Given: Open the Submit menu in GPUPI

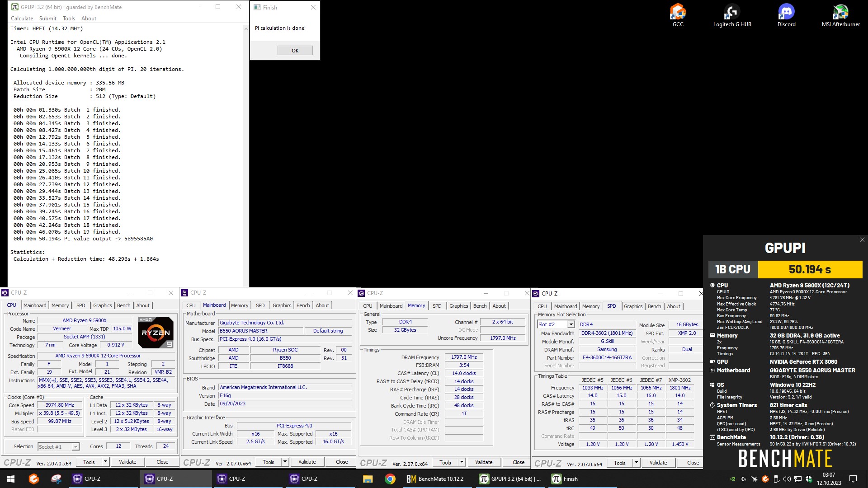Looking at the screenshot, I should point(48,19).
